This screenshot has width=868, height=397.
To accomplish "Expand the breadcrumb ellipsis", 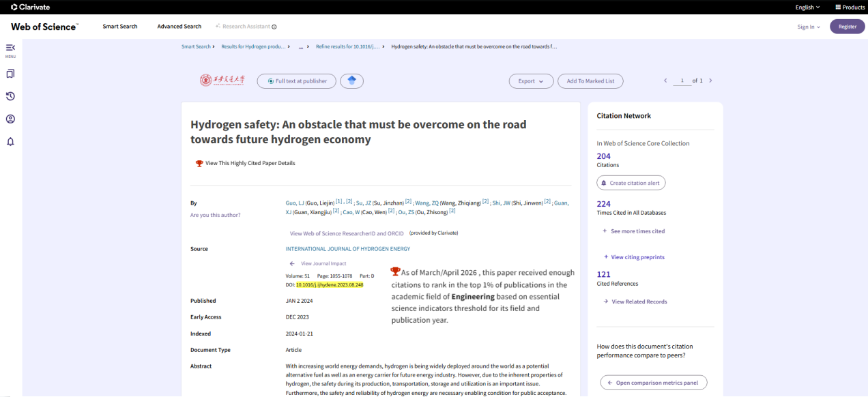I will click(x=300, y=46).
